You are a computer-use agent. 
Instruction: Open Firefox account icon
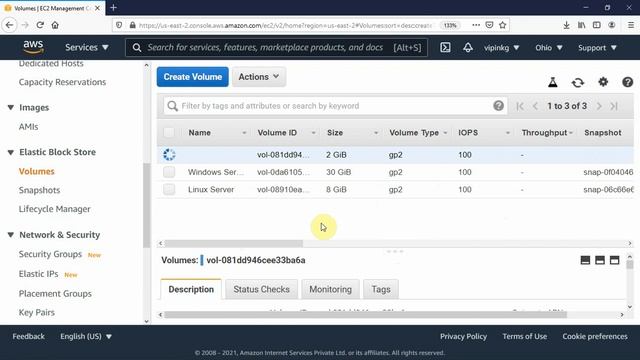[611, 25]
